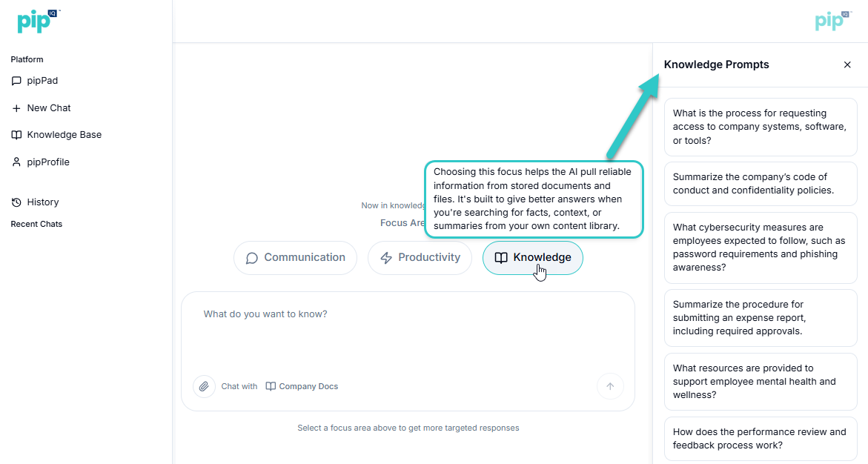Click the pipPad chat bubble icon
Screen dimensions: 868x464
(16, 81)
